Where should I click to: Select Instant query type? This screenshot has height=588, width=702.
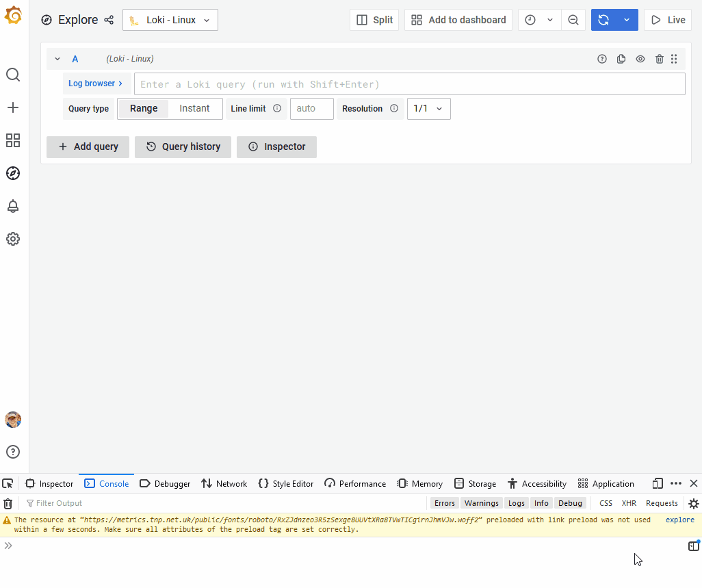click(194, 108)
